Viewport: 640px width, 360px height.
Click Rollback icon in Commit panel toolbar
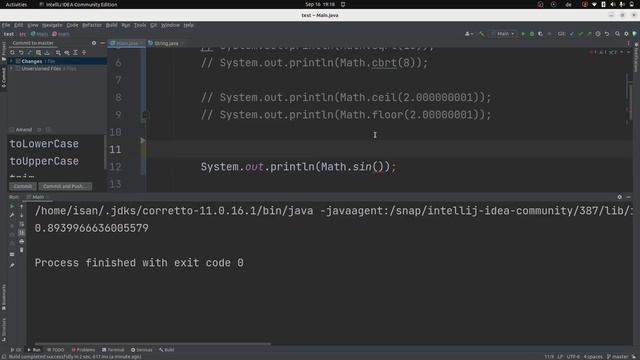[x=21, y=53]
